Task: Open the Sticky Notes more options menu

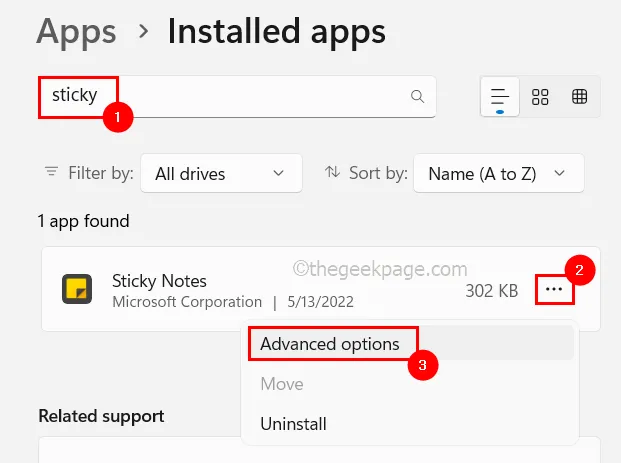Action: click(554, 289)
